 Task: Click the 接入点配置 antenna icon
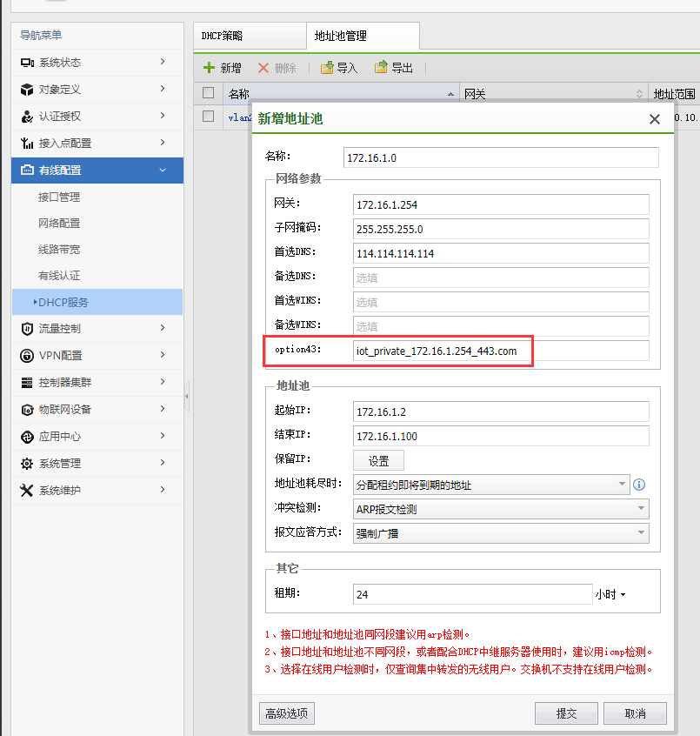(27, 144)
